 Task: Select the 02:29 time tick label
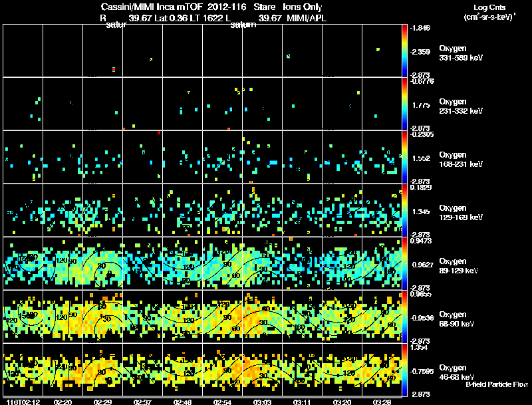tap(103, 402)
